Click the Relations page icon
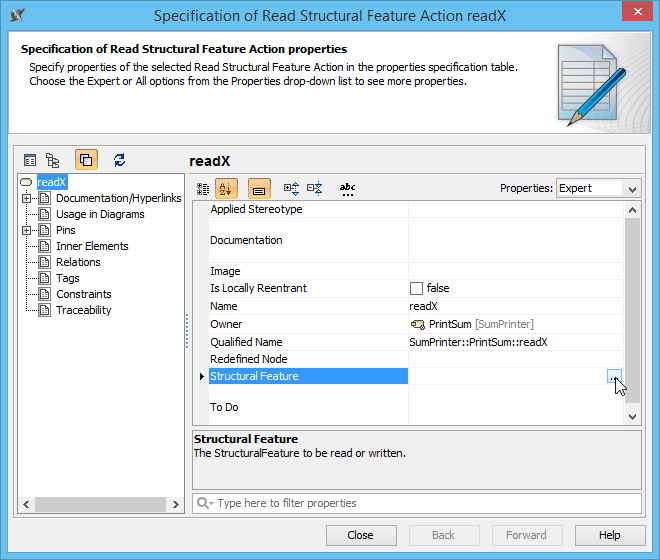This screenshot has width=660, height=560. click(x=44, y=262)
